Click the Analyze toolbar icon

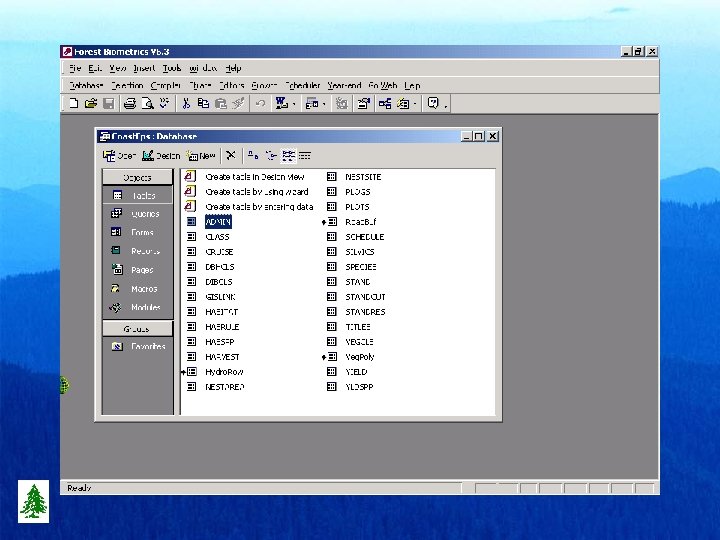(312, 103)
